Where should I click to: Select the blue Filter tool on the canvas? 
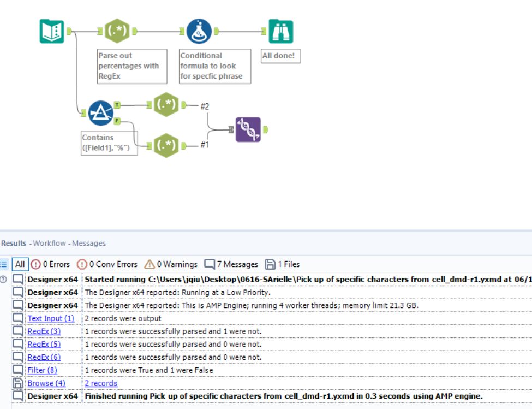point(100,114)
